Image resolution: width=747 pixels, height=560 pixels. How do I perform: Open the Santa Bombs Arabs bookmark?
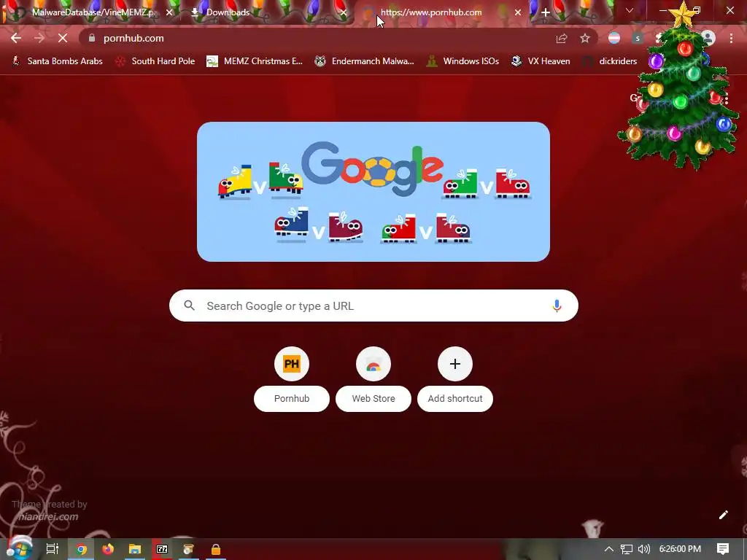tap(58, 61)
